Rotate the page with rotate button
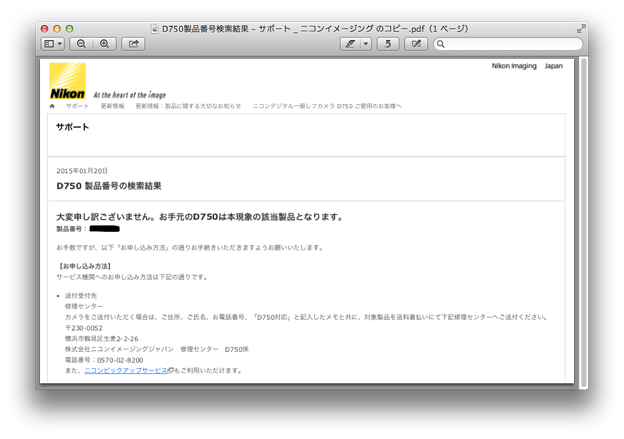 [x=388, y=44]
